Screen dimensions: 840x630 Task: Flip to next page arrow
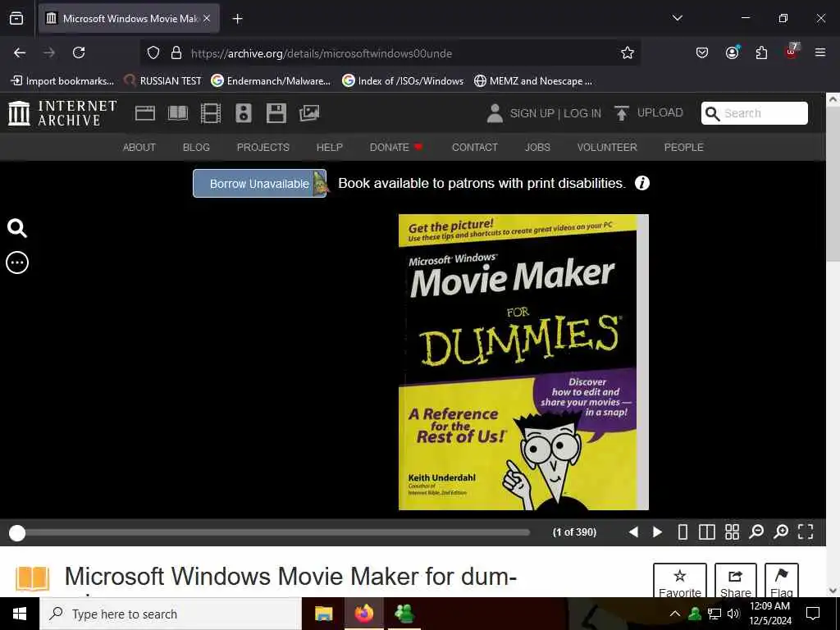pos(657,532)
